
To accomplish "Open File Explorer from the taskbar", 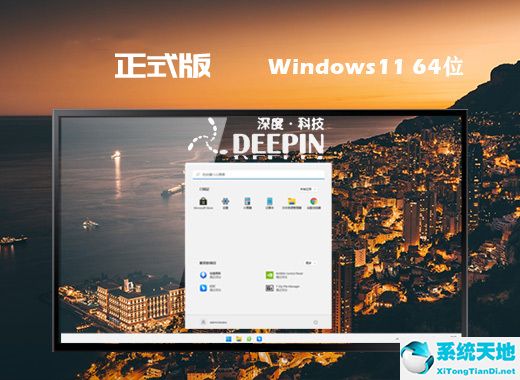I will tap(239, 339).
